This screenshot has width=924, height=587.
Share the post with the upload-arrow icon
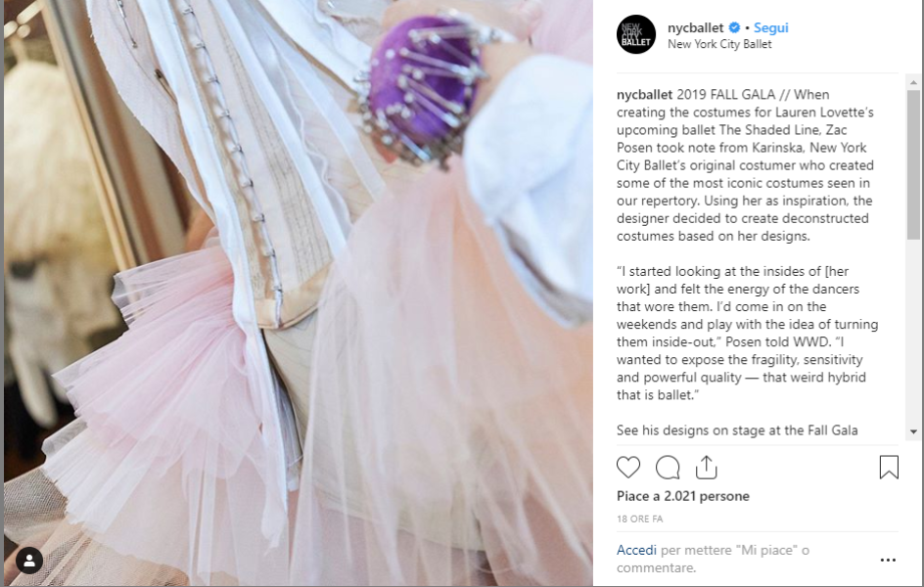click(706, 467)
